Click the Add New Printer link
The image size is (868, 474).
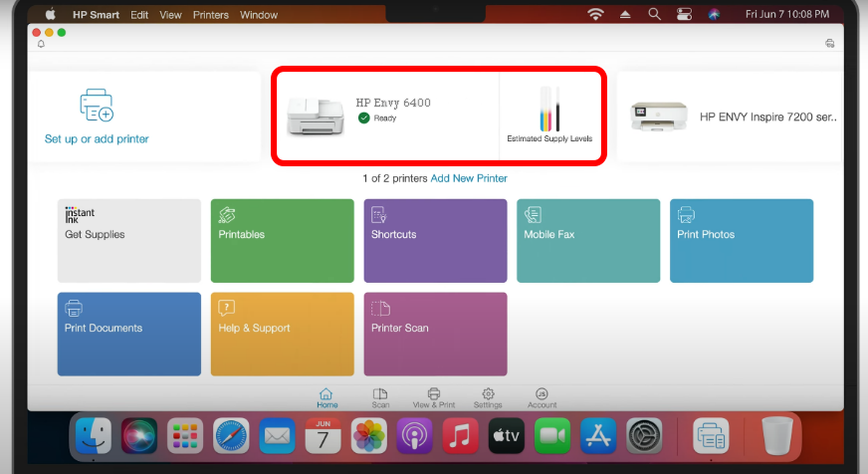[469, 178]
